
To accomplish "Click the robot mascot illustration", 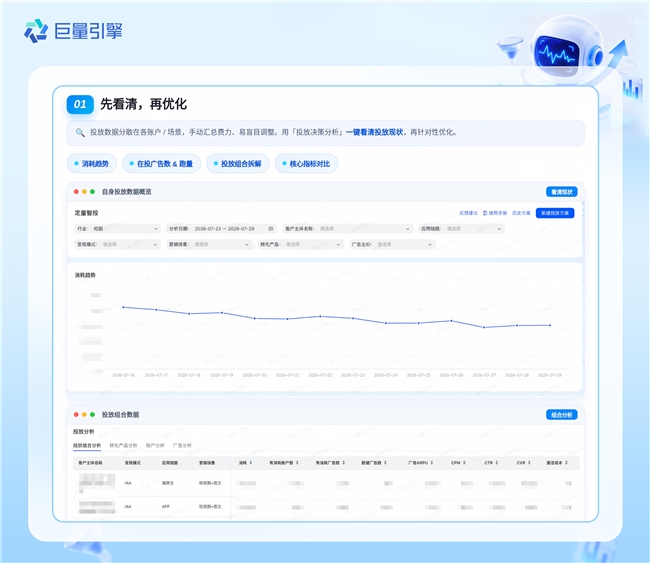I will tap(567, 50).
